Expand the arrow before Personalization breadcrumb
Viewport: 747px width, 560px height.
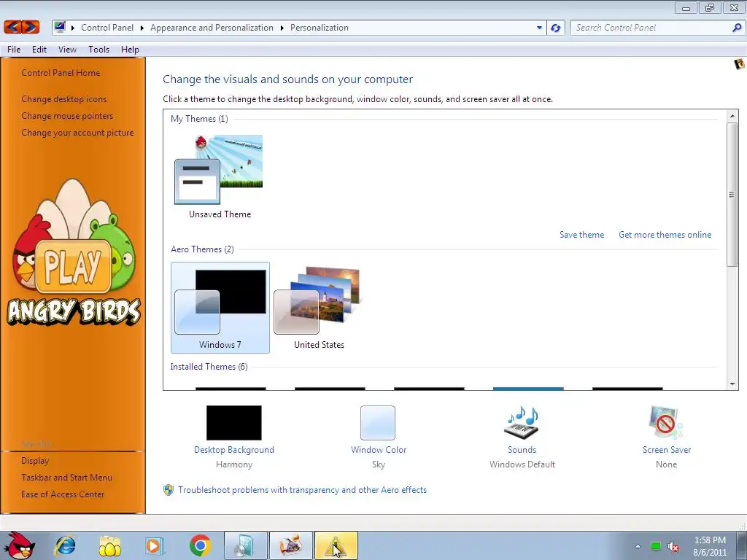pos(282,28)
